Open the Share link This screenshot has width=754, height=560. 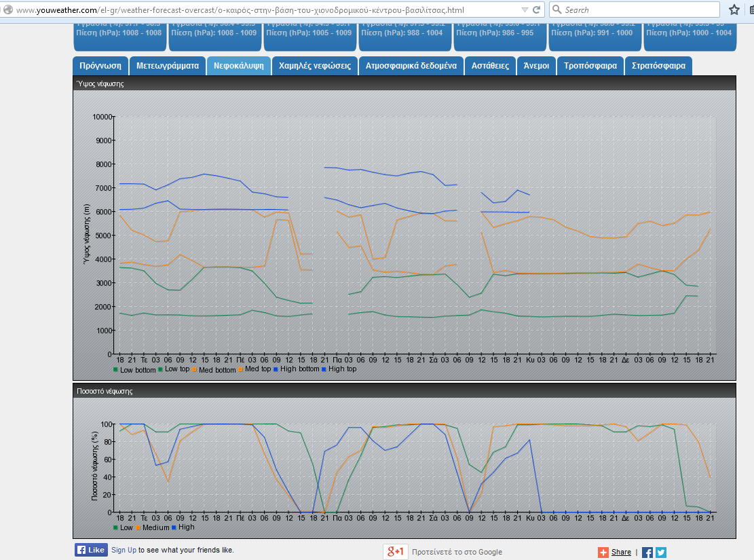(x=621, y=553)
